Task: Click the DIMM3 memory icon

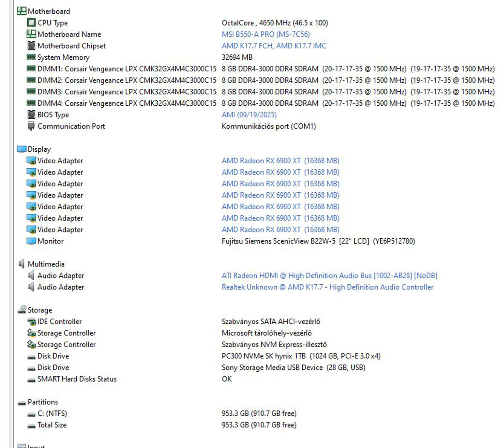Action: click(x=31, y=92)
